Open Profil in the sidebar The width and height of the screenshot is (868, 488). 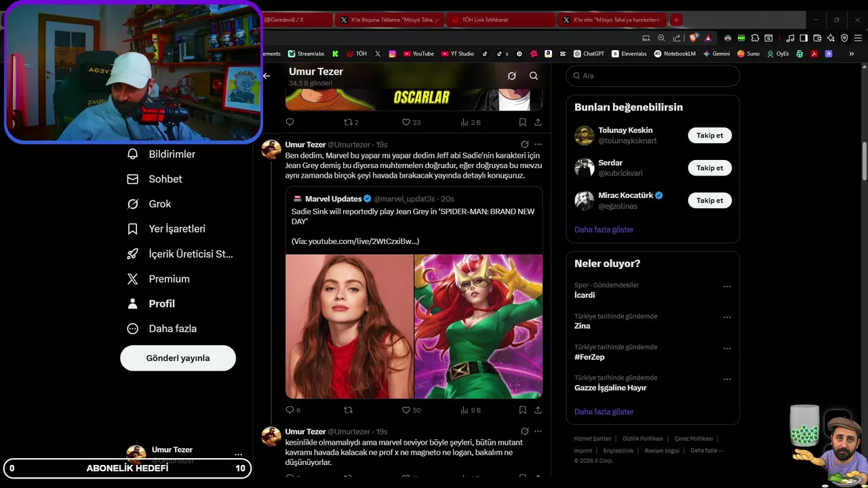151,304
